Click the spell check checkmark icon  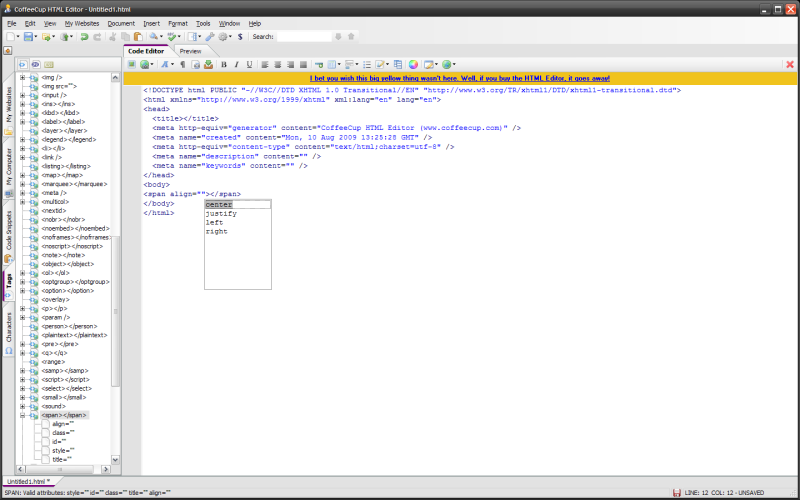tap(171, 37)
